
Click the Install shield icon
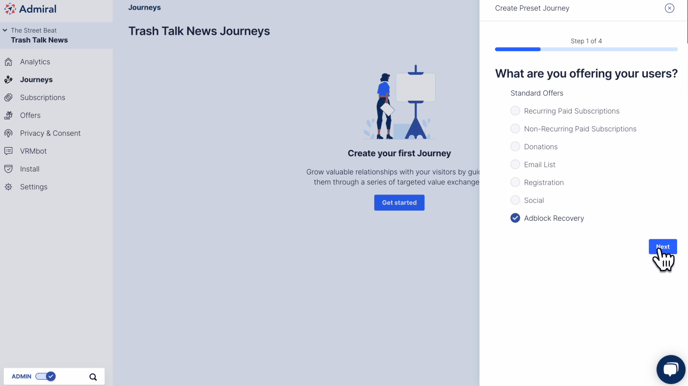pos(8,169)
